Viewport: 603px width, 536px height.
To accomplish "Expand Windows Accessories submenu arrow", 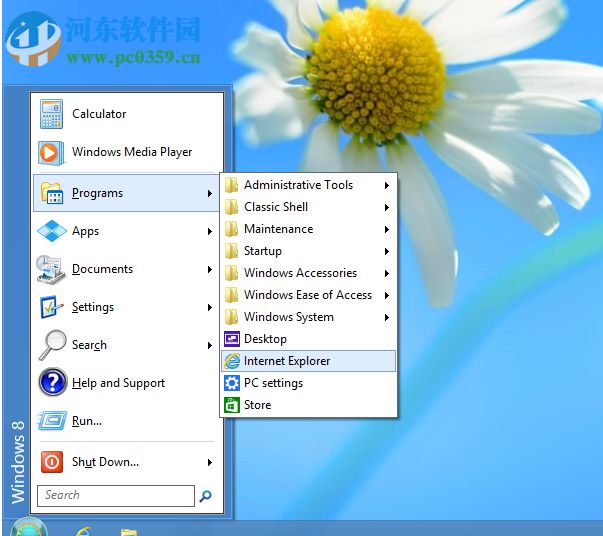I will (387, 273).
